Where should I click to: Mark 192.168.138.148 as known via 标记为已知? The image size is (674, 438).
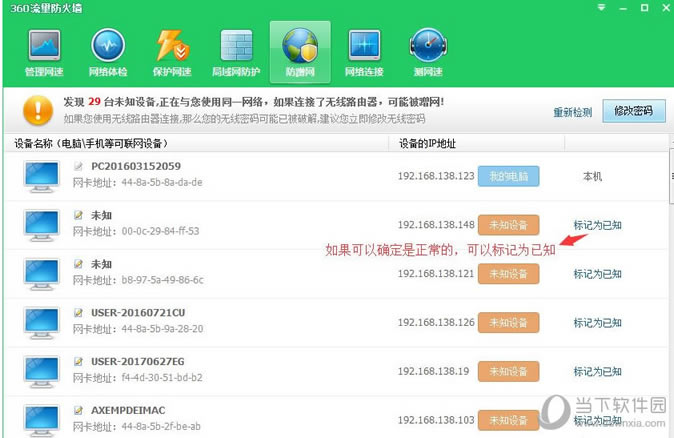pos(597,225)
